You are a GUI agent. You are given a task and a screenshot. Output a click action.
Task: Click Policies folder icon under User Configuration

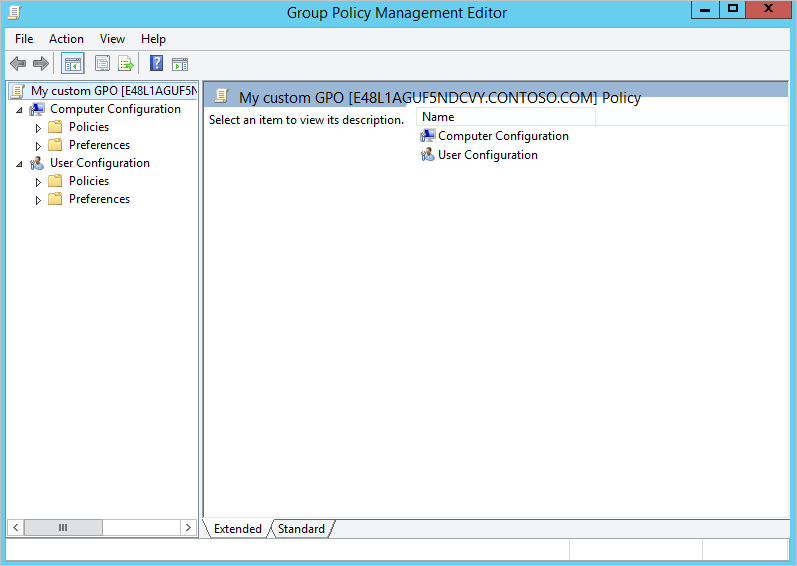pos(55,181)
